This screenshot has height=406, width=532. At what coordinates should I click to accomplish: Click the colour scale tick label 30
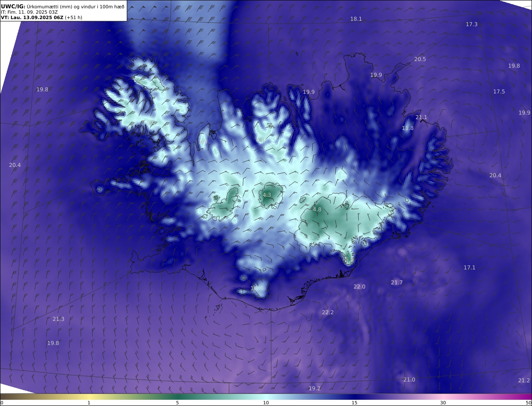coord(443,403)
